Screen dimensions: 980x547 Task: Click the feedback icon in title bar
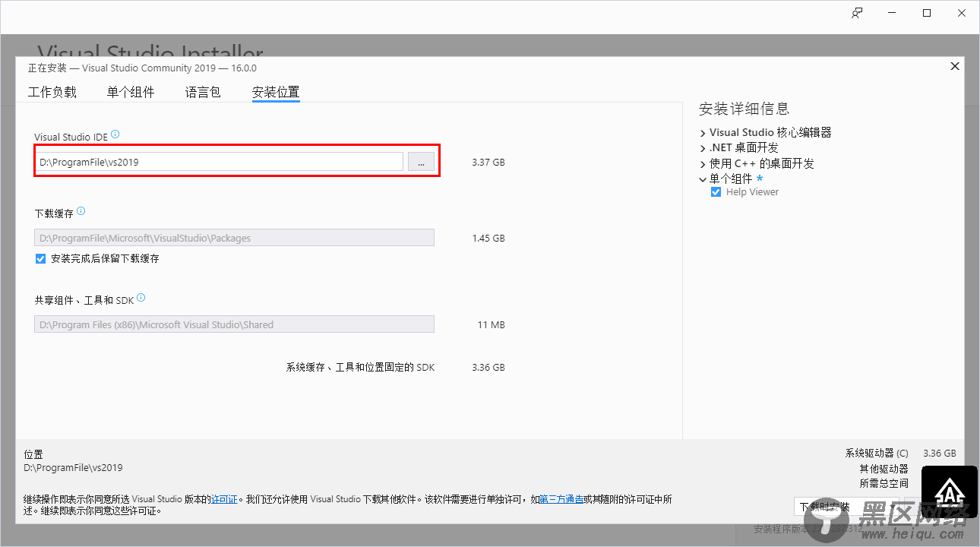857,13
